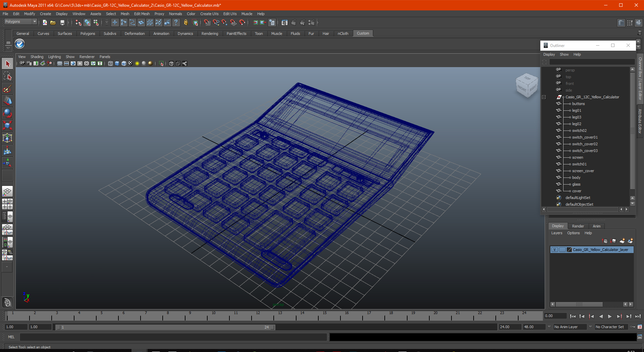This screenshot has height=352, width=644.
Task: Toggle use all lights yellow sphere icon
Action: click(137, 63)
